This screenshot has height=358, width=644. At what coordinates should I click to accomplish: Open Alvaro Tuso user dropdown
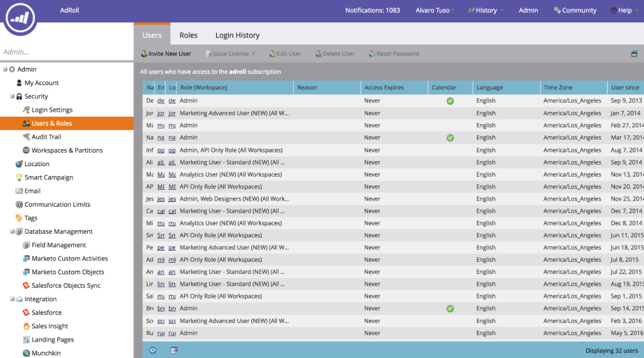[x=435, y=10]
